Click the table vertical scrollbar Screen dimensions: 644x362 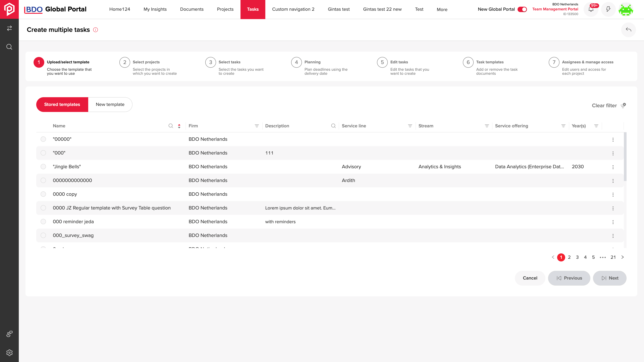coord(625,157)
